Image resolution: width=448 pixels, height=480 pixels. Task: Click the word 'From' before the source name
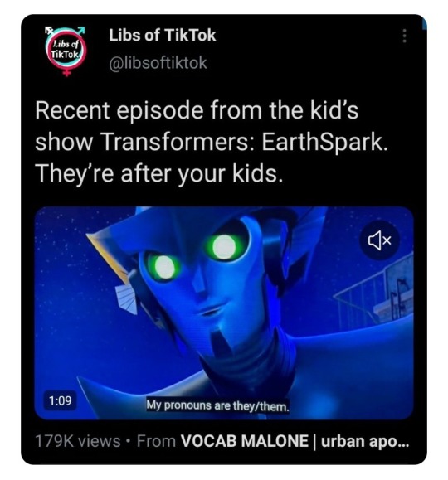point(156,441)
